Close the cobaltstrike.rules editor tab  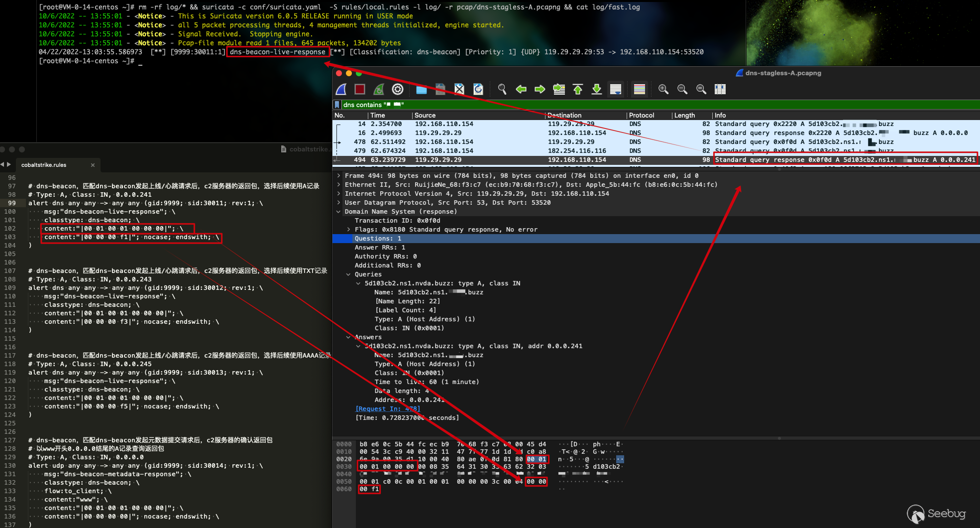pyautogui.click(x=93, y=165)
